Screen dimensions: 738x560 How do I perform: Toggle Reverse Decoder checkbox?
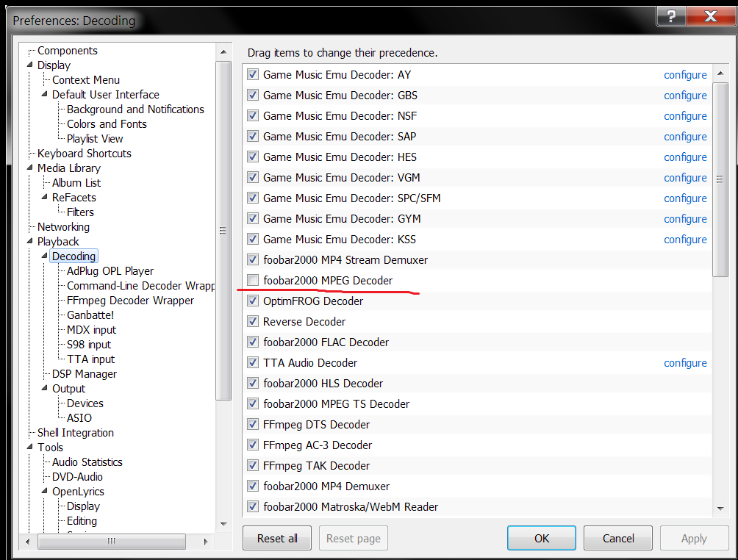click(x=253, y=321)
